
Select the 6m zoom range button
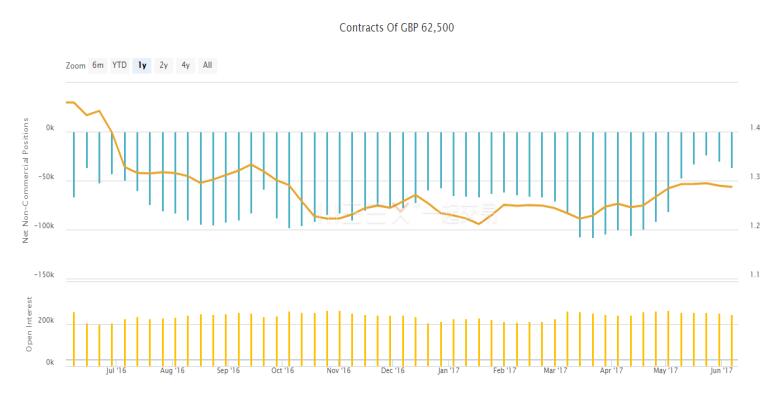98,65
